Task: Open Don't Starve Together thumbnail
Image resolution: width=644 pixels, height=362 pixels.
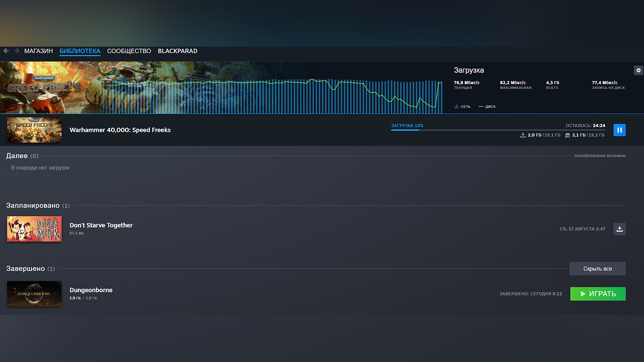Action: pyautogui.click(x=34, y=229)
